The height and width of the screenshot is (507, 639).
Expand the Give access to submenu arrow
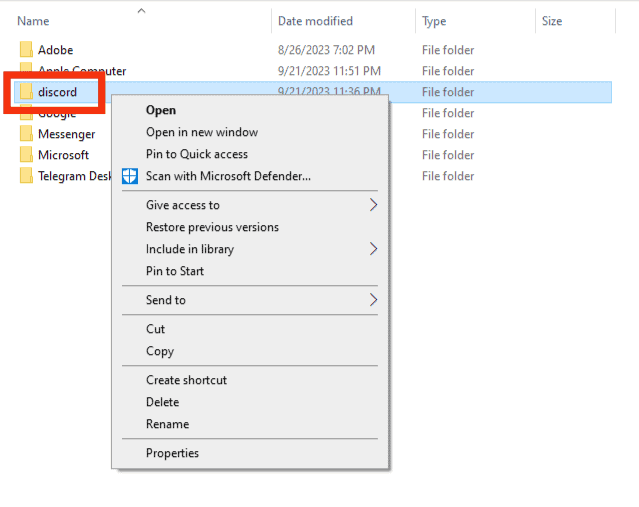(373, 205)
